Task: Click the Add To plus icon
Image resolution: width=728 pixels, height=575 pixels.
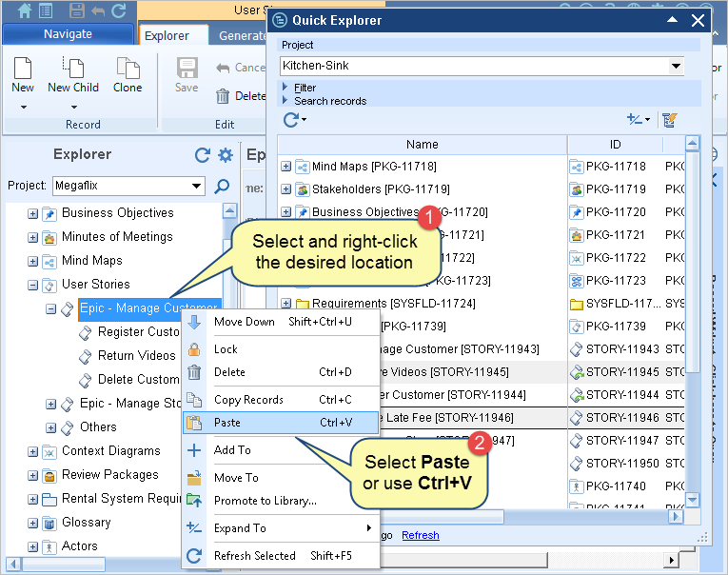Action: coord(194,450)
